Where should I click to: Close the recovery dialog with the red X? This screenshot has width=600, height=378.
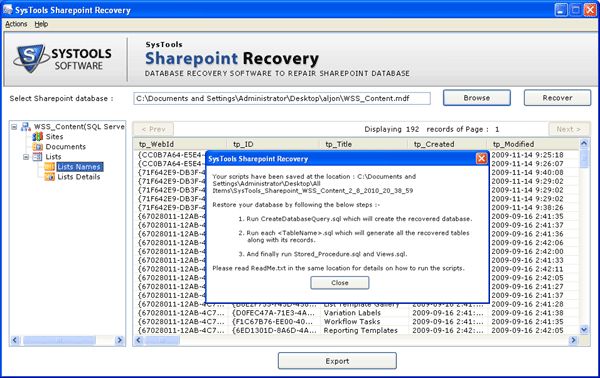click(x=481, y=158)
